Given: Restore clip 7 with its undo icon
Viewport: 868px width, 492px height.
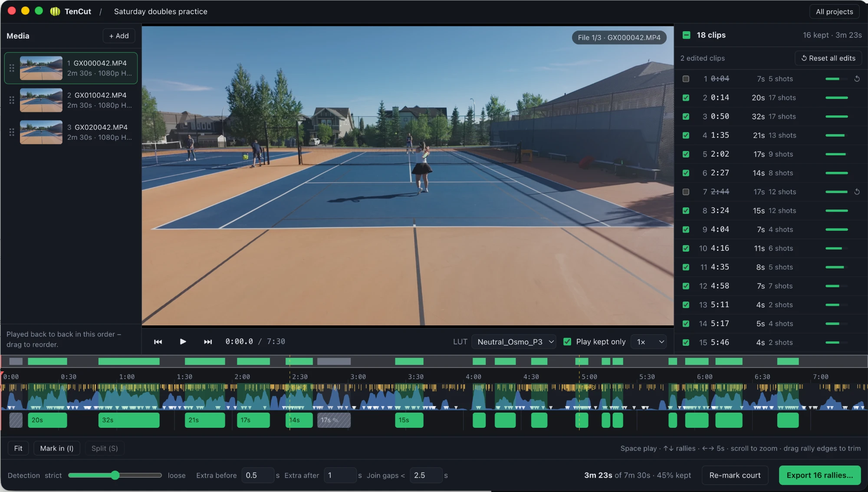Looking at the screenshot, I should coord(857,192).
